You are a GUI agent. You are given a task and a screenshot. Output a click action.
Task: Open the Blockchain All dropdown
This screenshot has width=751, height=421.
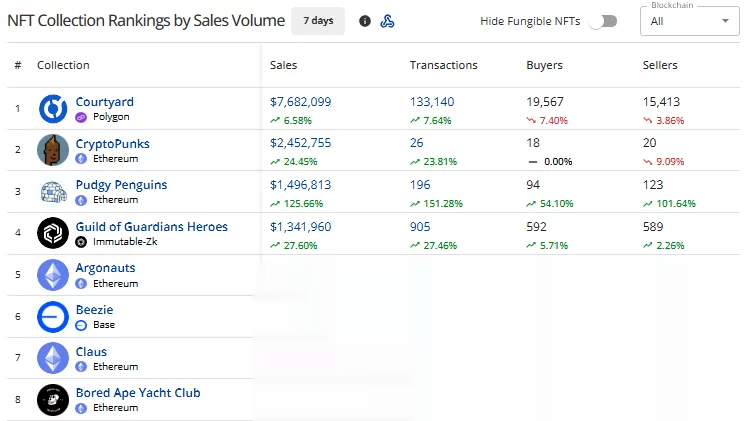(x=690, y=21)
